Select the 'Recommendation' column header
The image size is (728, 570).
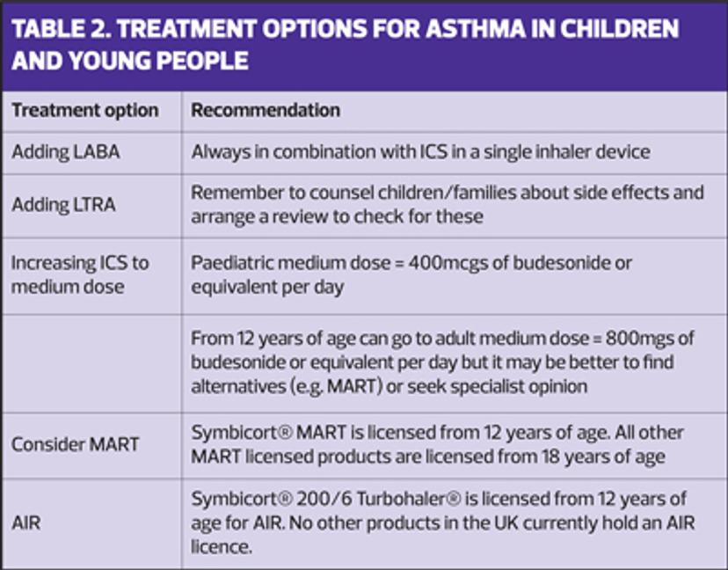266,110
